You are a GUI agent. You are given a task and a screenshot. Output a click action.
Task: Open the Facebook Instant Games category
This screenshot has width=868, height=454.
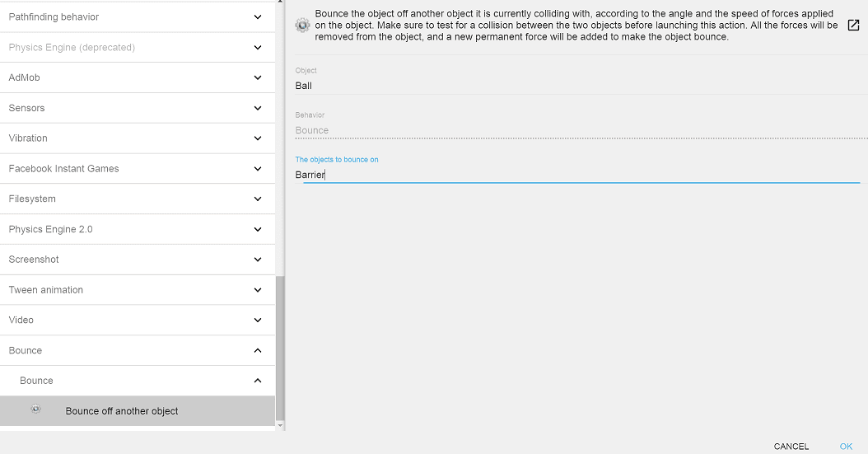tap(137, 168)
